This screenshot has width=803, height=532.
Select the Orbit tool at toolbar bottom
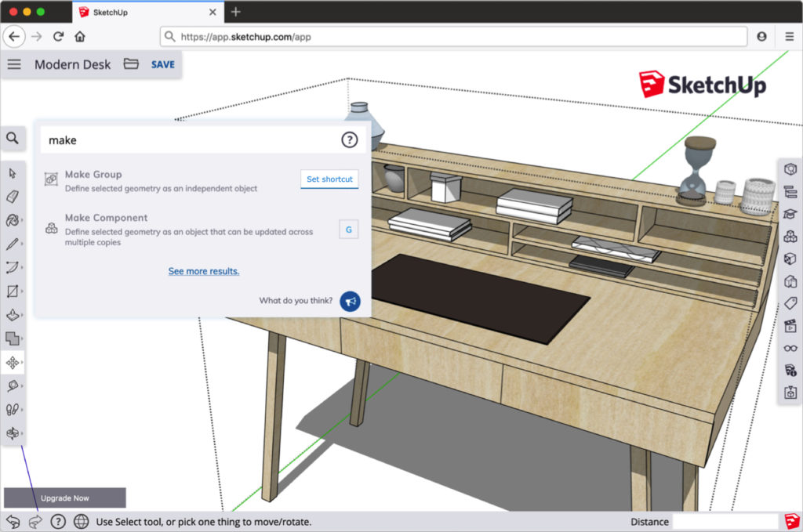pos(13,433)
